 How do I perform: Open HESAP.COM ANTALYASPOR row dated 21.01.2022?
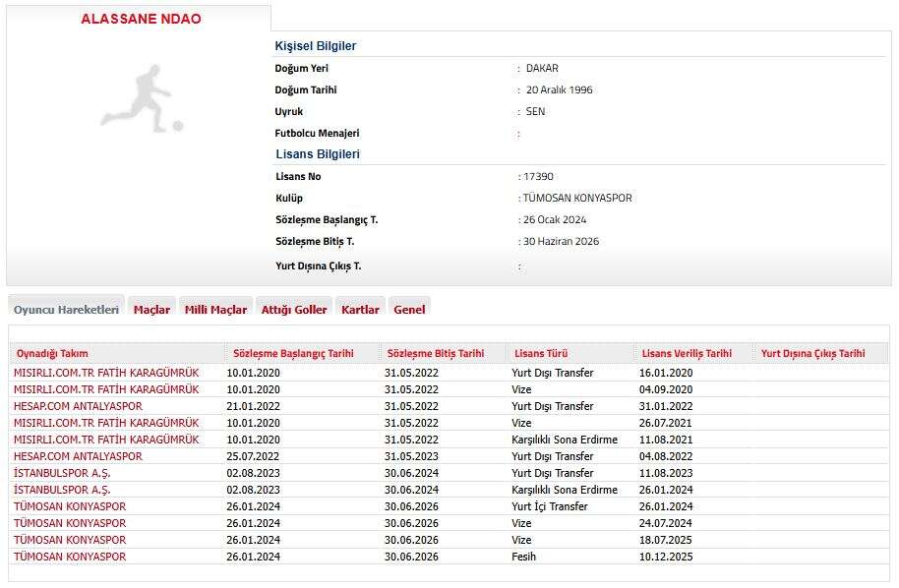point(78,406)
